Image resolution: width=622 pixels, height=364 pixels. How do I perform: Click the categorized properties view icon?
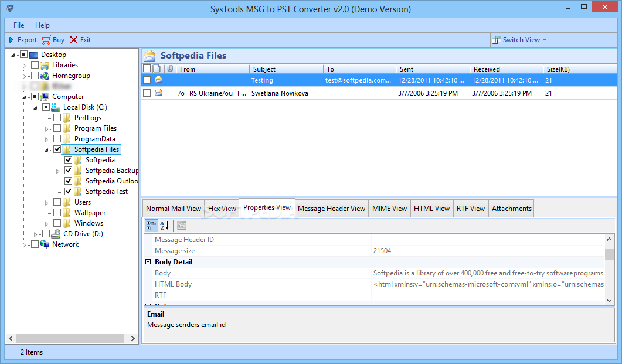[151, 226]
